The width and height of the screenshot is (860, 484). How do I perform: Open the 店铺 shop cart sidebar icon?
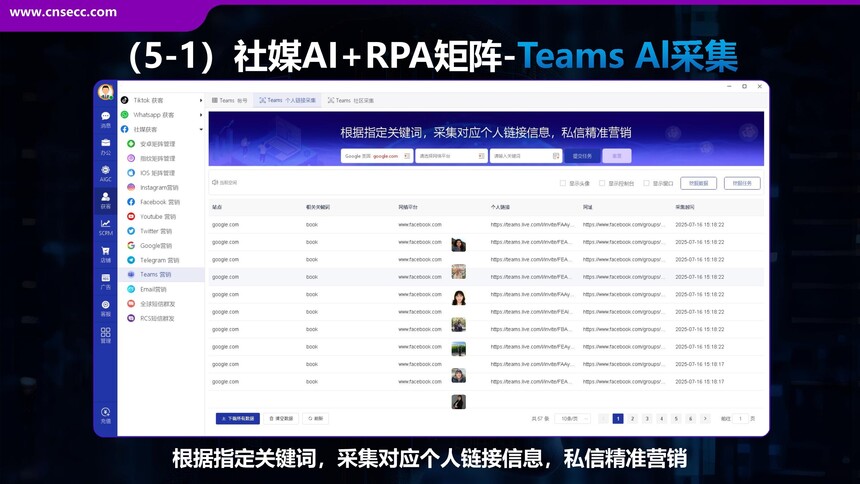105,255
